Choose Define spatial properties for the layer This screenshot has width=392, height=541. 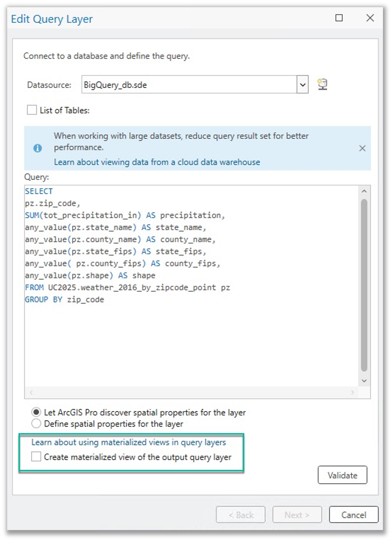[x=36, y=424]
